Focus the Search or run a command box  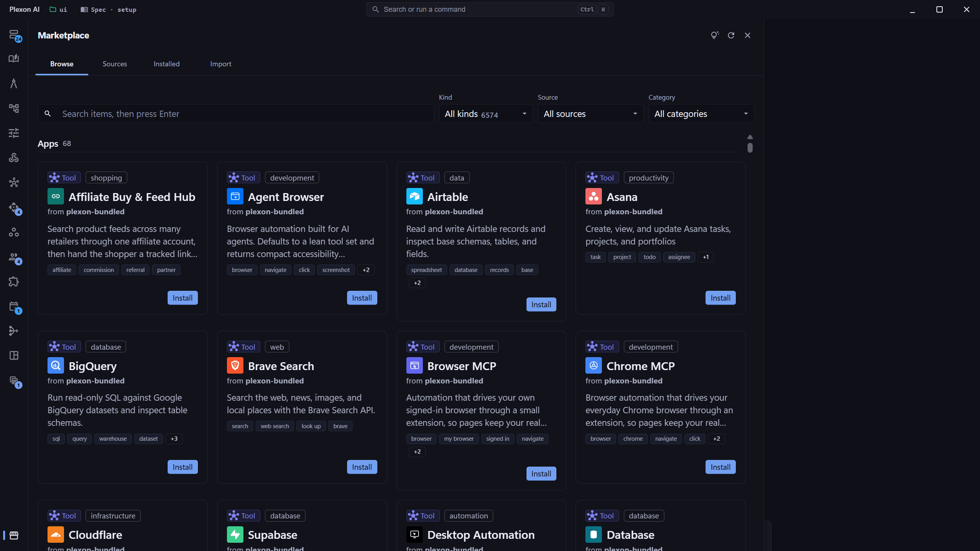[x=490, y=9]
